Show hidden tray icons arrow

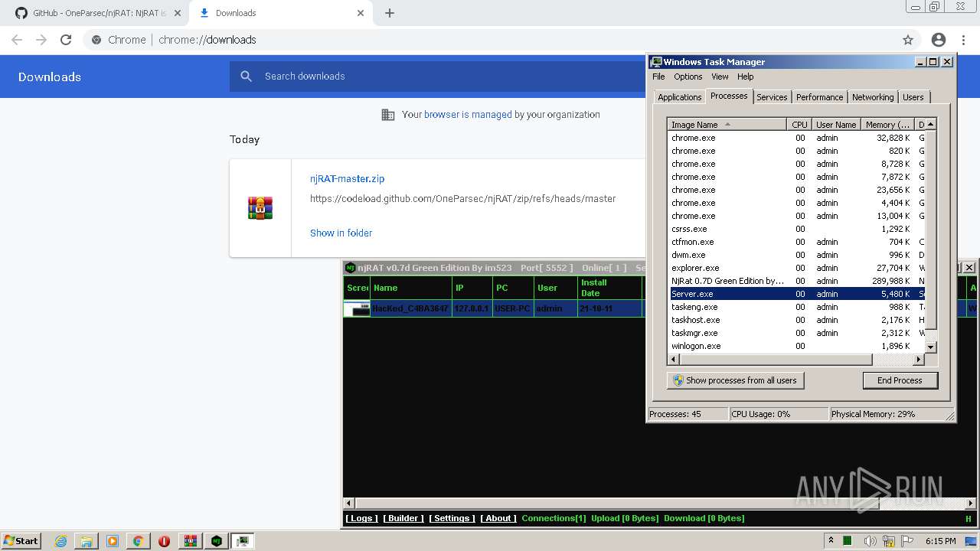tap(831, 540)
